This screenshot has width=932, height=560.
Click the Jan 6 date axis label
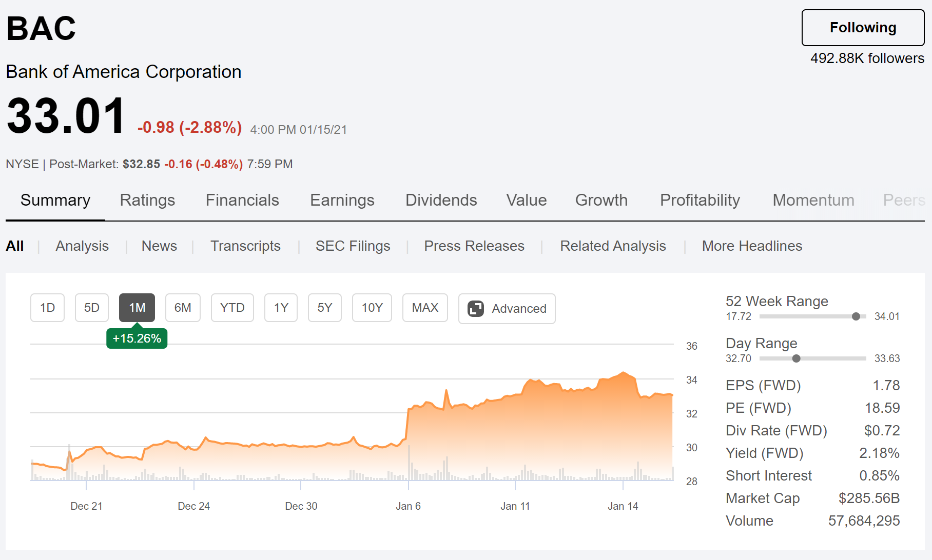(x=408, y=506)
